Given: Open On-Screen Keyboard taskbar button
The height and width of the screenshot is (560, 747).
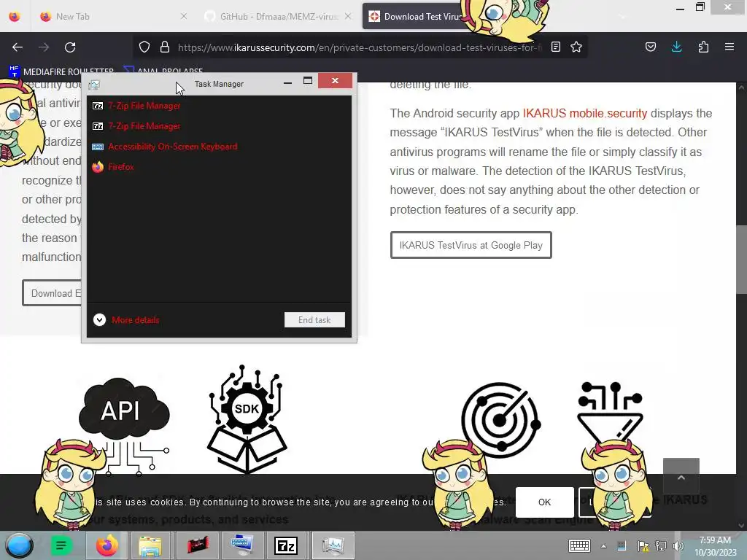Looking at the screenshot, I should [x=242, y=545].
